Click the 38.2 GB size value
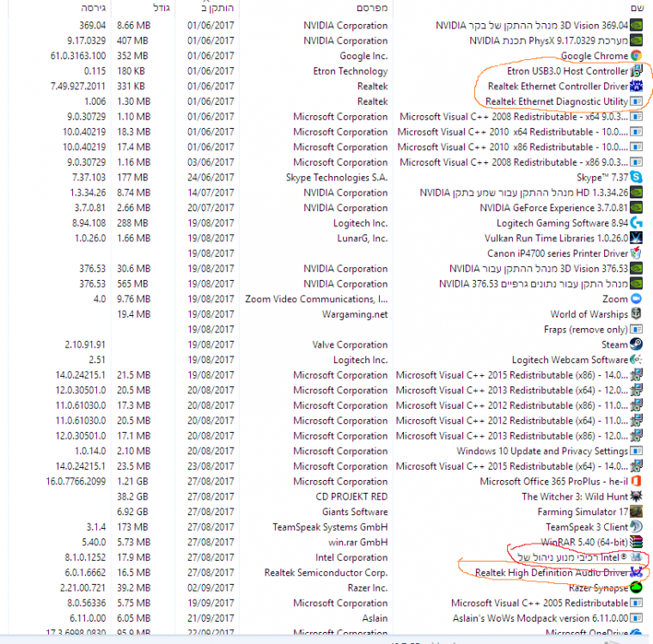 132,496
